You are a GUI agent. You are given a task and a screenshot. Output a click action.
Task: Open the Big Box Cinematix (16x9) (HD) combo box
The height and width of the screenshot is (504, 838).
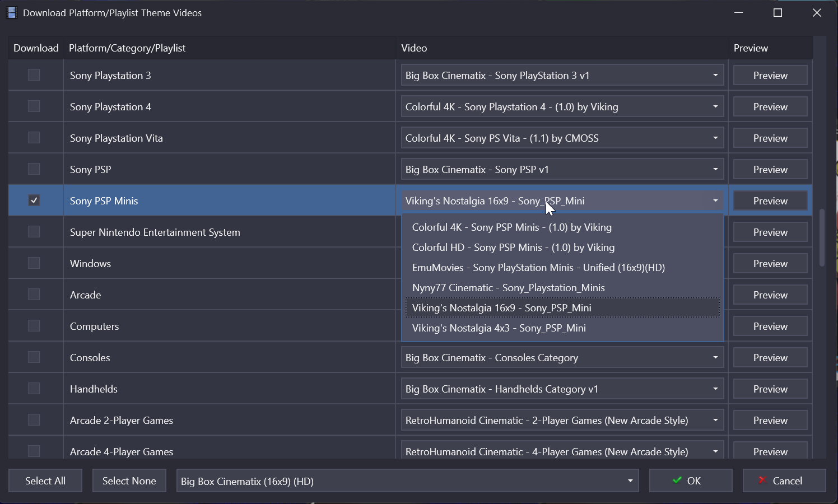point(630,481)
